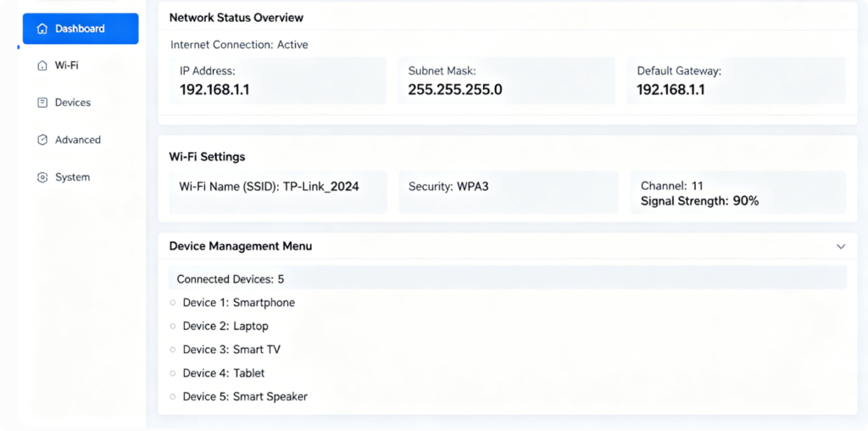Select the Device 3: Smart TV bullet
This screenshot has height=431, width=868.
(173, 350)
